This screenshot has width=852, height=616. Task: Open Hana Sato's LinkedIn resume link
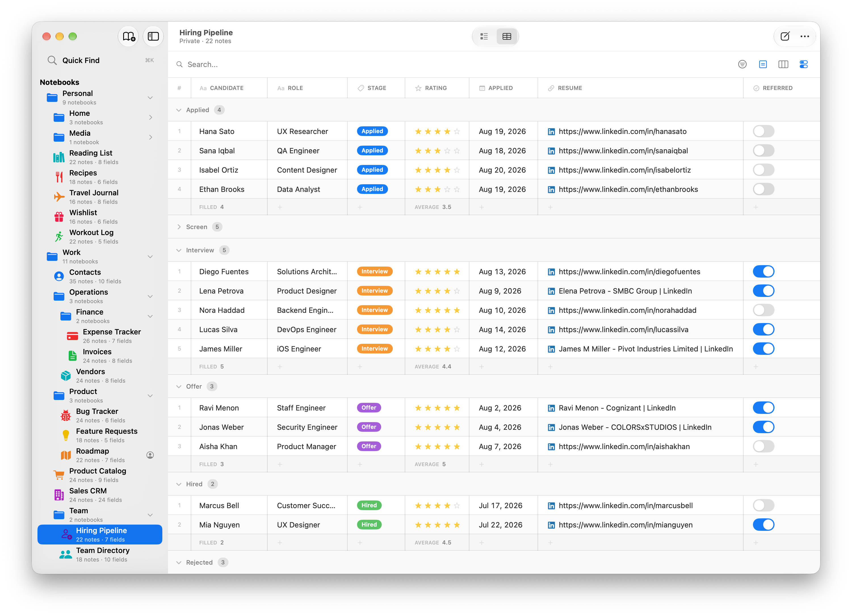pyautogui.click(x=622, y=131)
